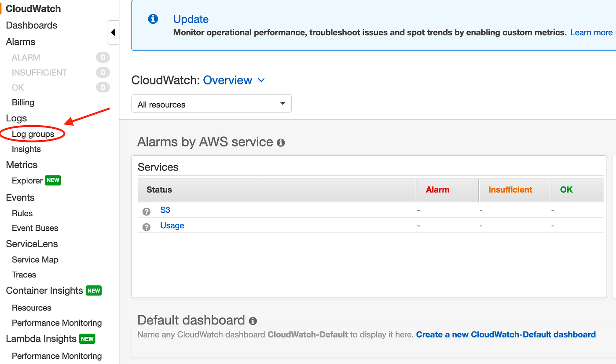Image resolution: width=616 pixels, height=364 pixels.
Task: Click the help icon next to S3
Action: tap(147, 212)
